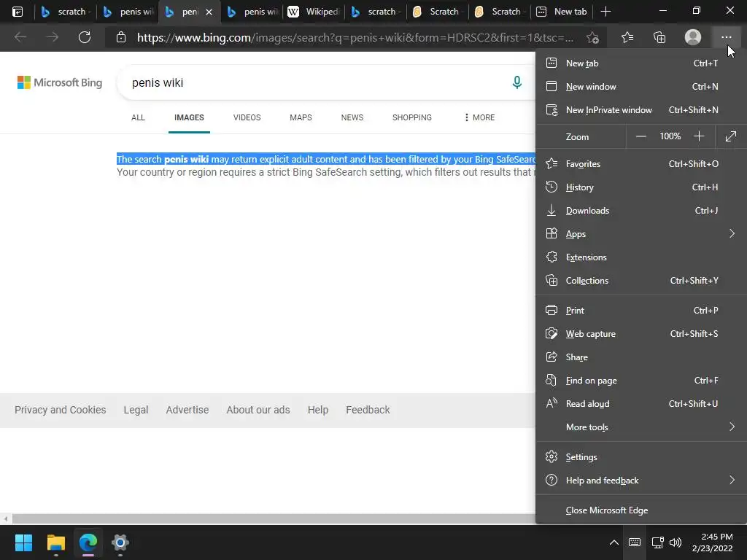Open the Help footer link
747x560 pixels.
point(318,410)
